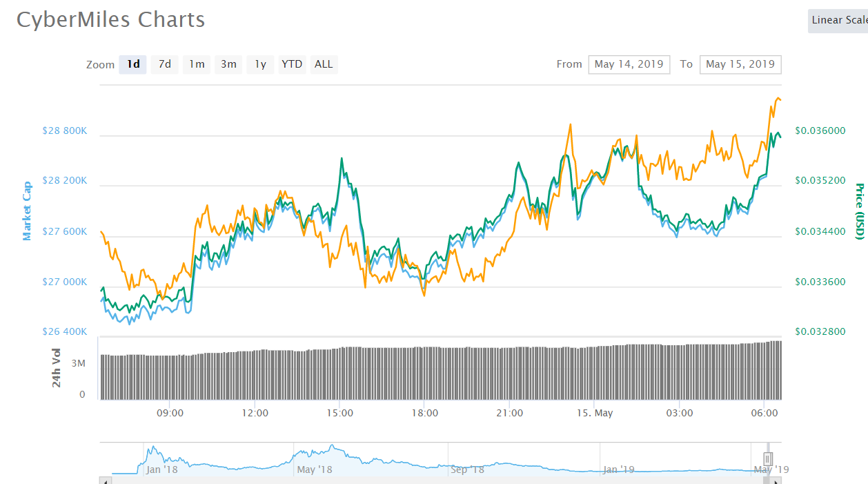The height and width of the screenshot is (484, 868).
Task: Click the $27 000K market cap label
Action: pos(64,282)
